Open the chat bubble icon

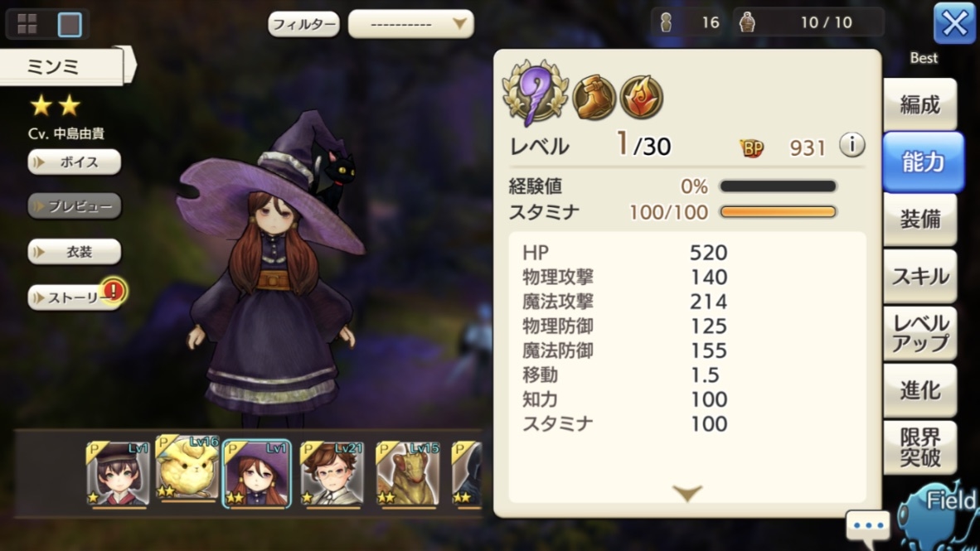coord(867,526)
